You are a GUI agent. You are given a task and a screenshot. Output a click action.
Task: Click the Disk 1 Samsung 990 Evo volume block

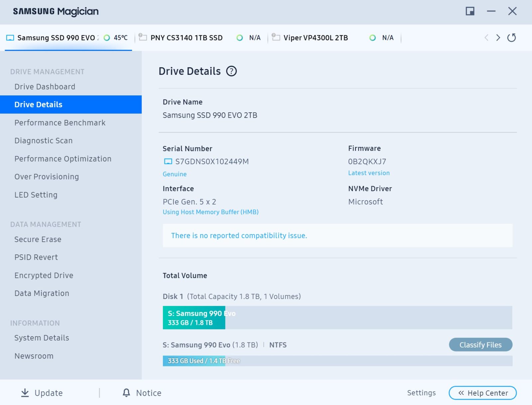coord(194,318)
